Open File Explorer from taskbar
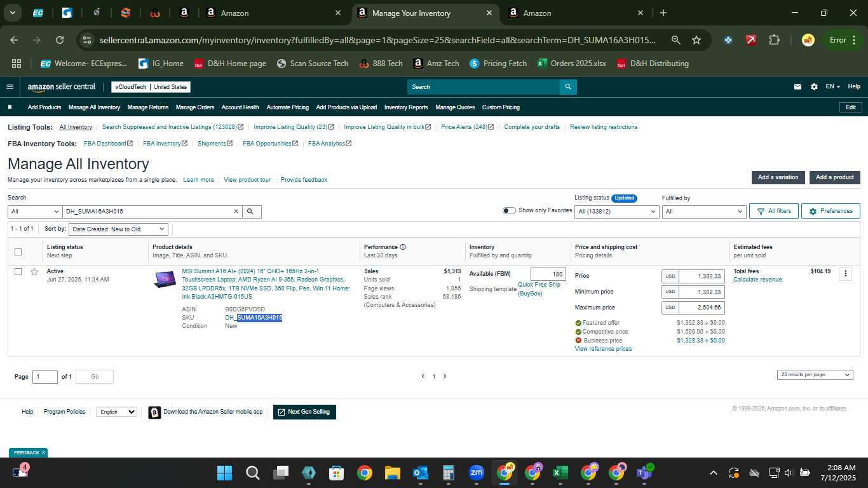Screen dimensions: 868x488 coord(392,473)
